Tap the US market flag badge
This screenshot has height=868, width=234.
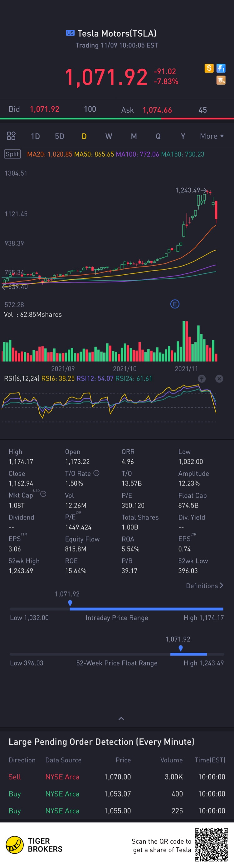point(70,33)
